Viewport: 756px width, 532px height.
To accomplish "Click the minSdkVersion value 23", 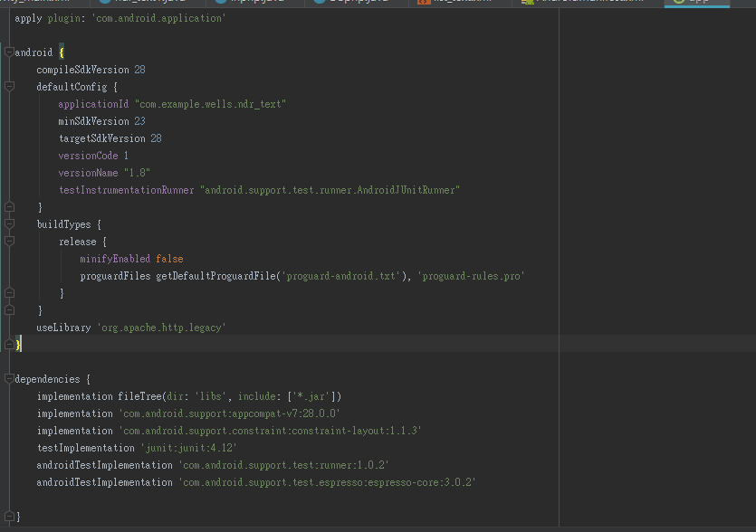I will (x=139, y=121).
